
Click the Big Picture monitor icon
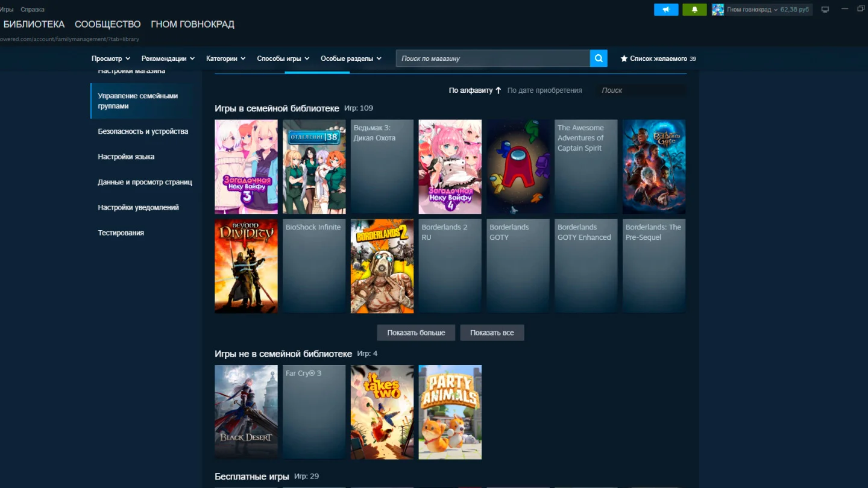pos(825,10)
